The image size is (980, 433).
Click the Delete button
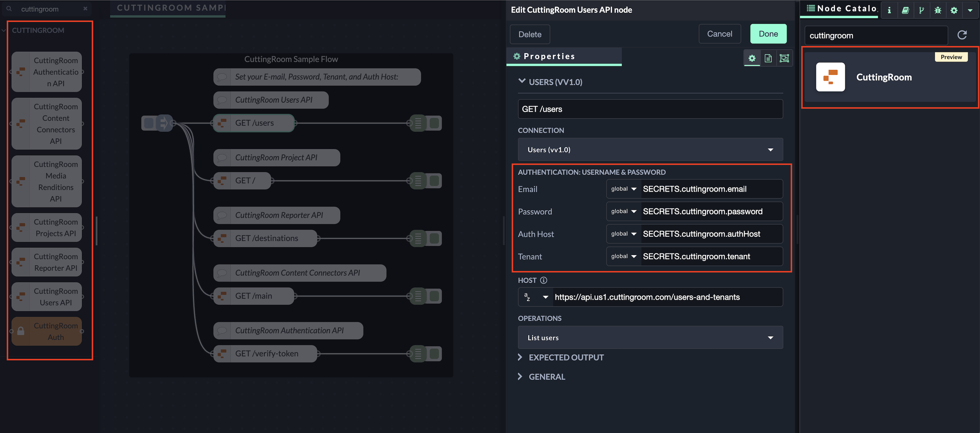pos(530,34)
